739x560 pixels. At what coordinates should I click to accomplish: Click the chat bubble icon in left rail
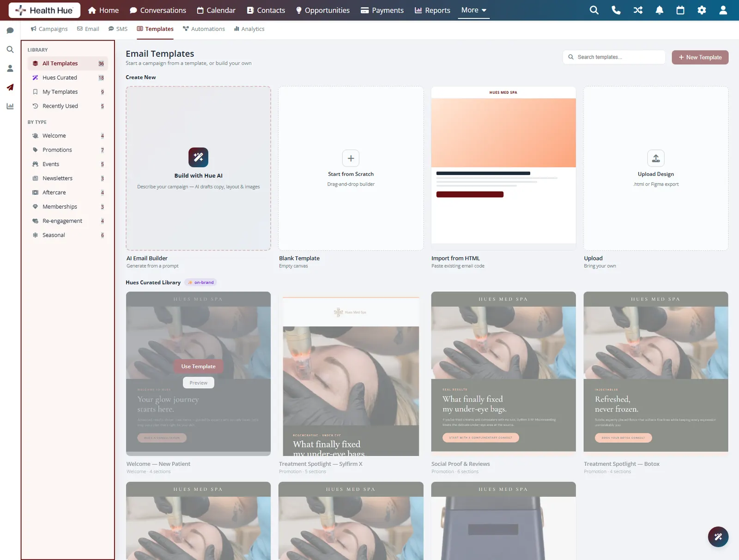click(10, 30)
